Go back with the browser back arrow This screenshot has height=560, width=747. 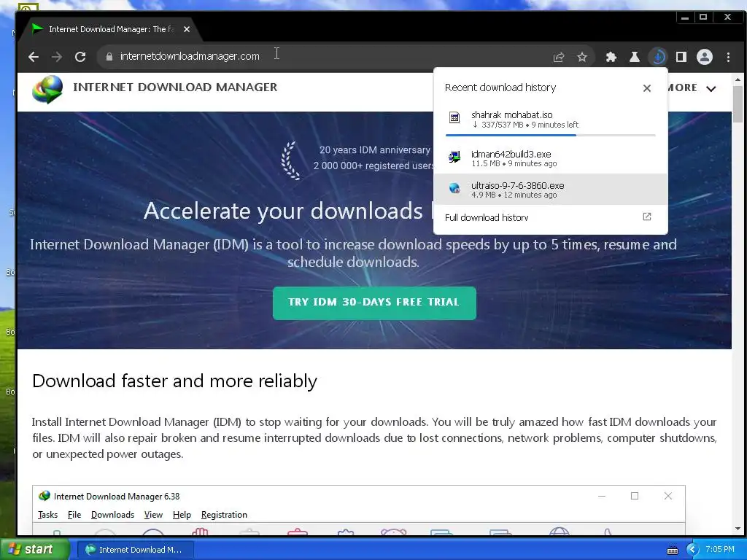point(34,57)
